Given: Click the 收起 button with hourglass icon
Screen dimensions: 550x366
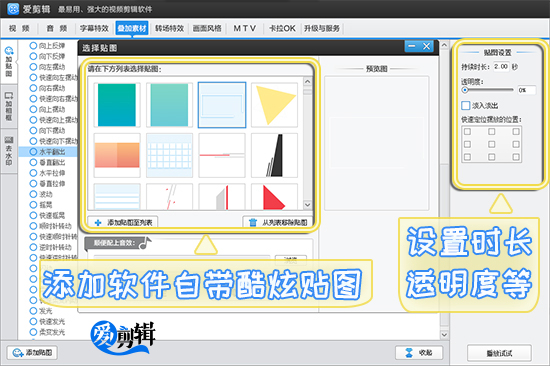Looking at the screenshot, I should (419, 353).
